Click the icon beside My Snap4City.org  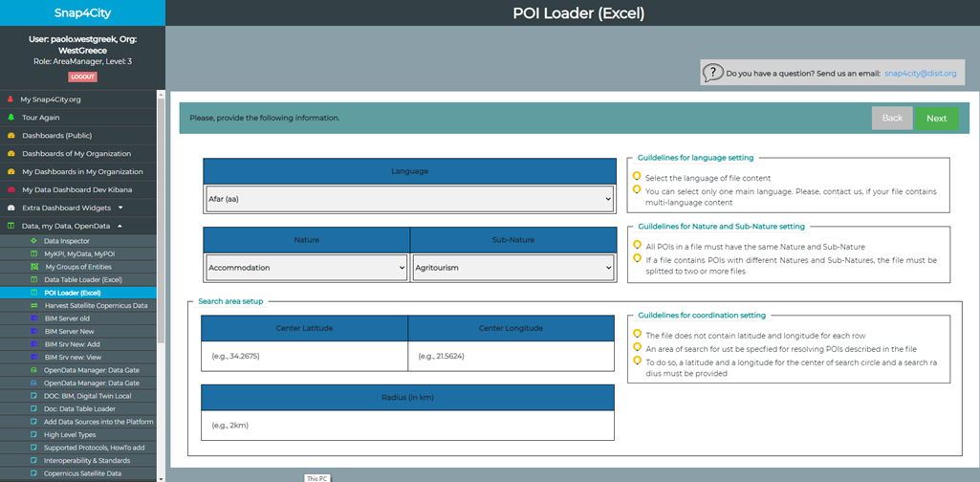click(x=11, y=99)
